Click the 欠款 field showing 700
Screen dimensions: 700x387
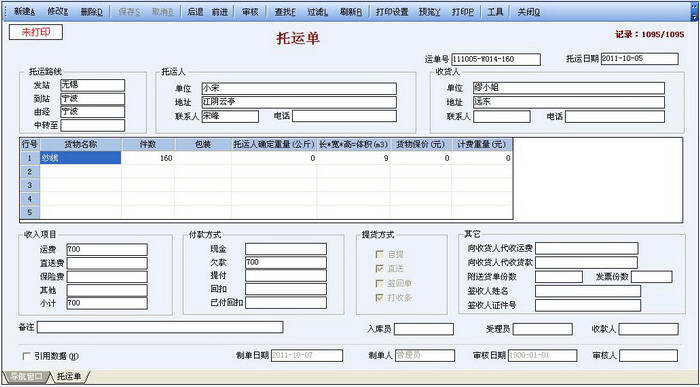tap(286, 262)
